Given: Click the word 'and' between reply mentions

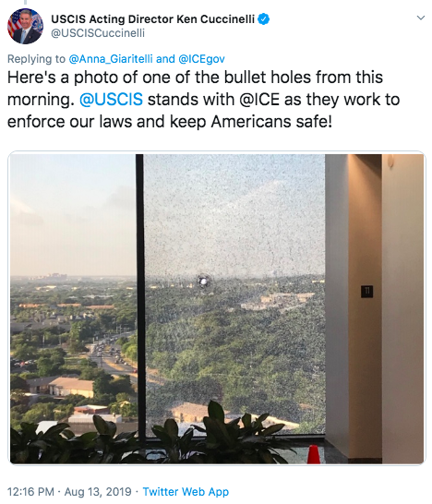Looking at the screenshot, I should 165,59.
